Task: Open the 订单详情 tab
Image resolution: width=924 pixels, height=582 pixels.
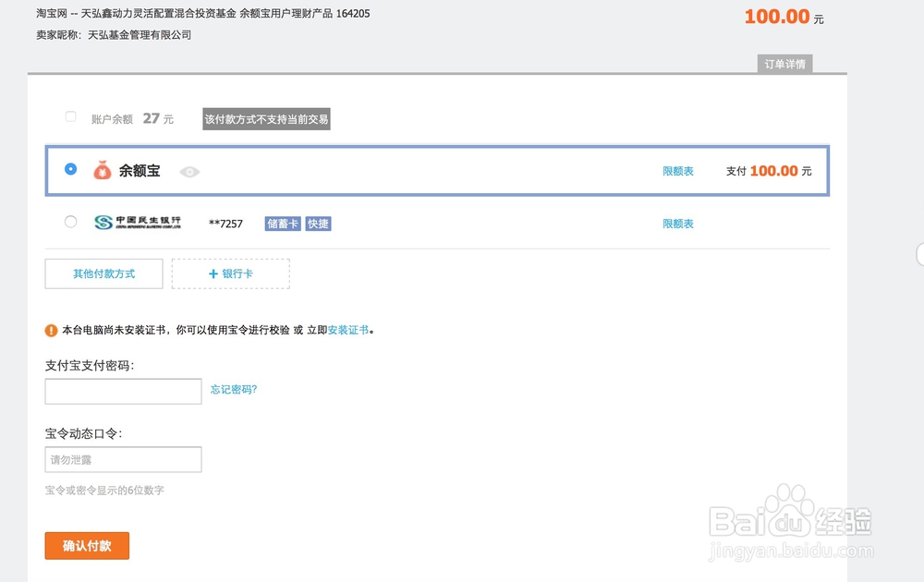Action: (784, 64)
